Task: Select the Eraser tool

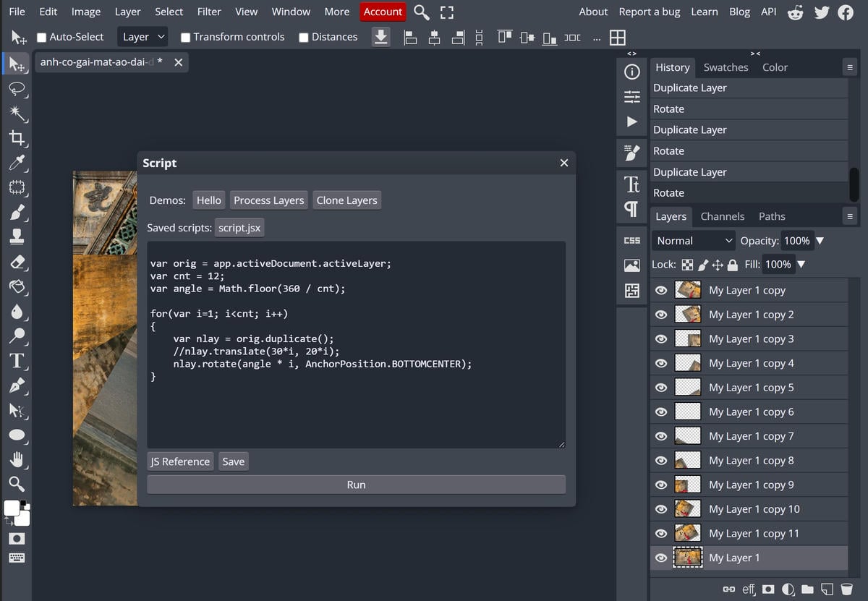Action: (17, 262)
